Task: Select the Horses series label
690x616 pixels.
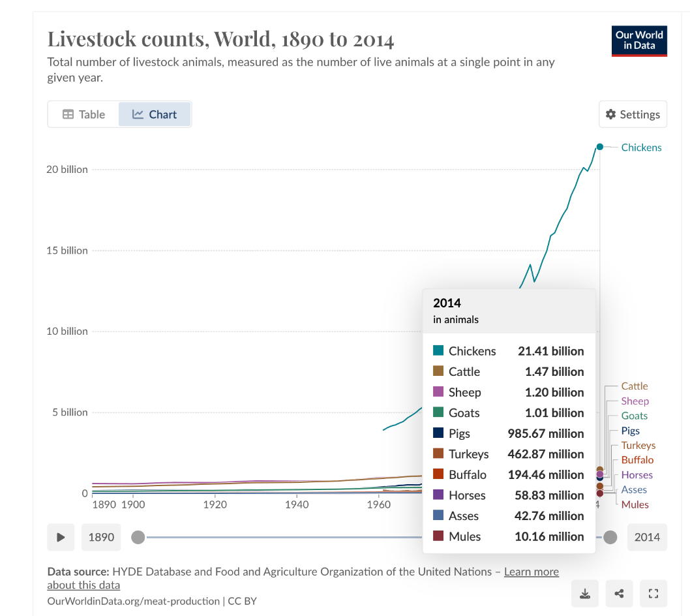Action: (x=637, y=474)
